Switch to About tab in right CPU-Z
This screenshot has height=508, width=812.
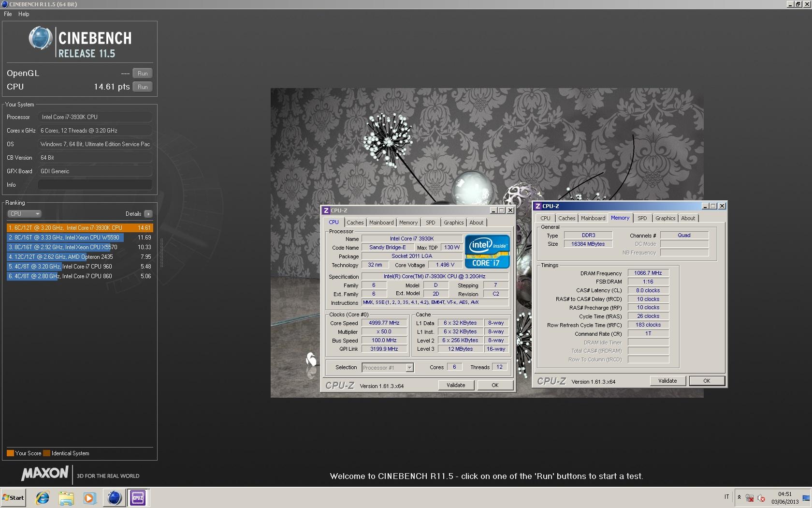pos(688,218)
